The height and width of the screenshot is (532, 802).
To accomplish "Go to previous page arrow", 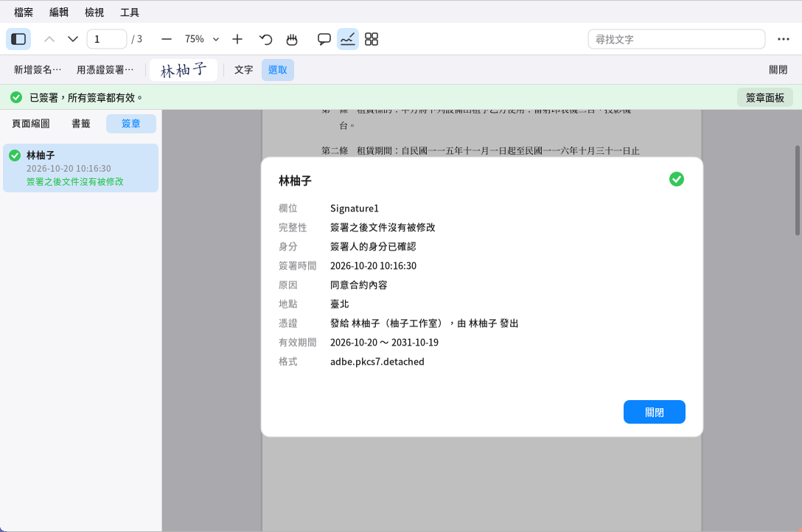I will [x=49, y=39].
